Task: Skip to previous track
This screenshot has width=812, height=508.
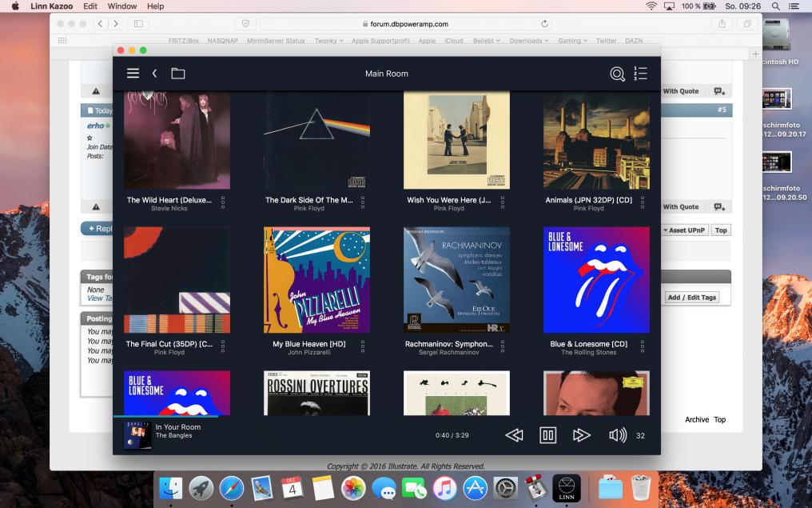Action: point(514,435)
